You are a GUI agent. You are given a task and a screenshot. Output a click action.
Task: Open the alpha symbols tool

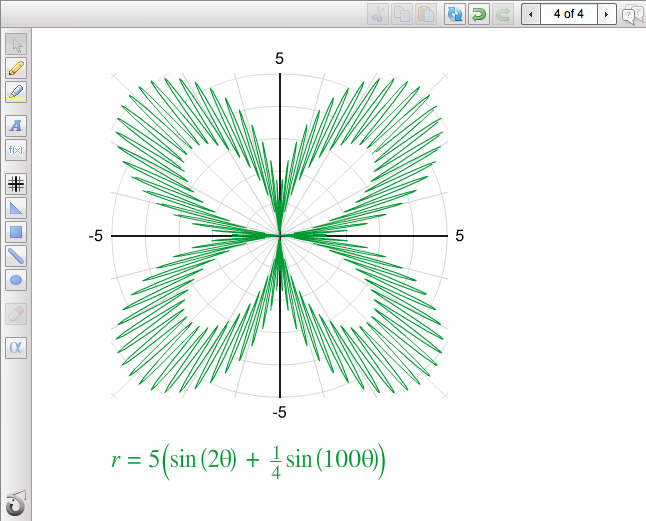[x=16, y=348]
